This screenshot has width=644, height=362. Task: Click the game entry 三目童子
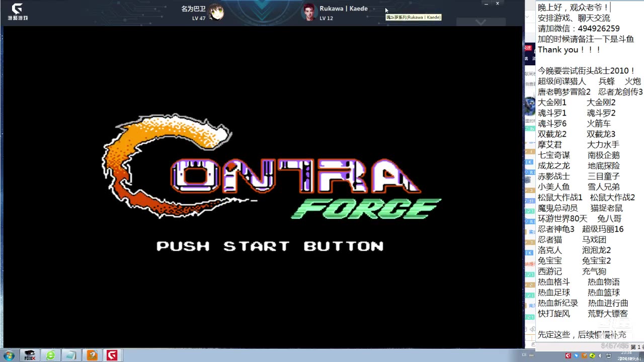click(x=604, y=176)
